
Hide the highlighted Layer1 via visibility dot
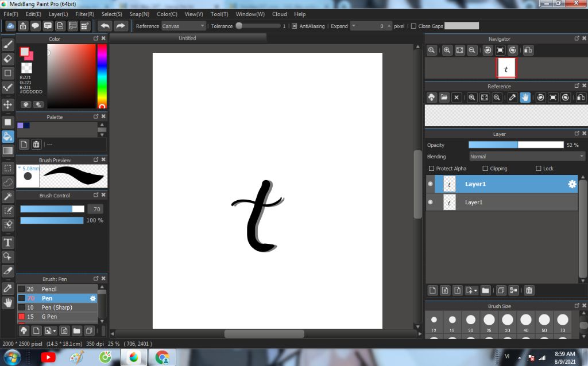(431, 184)
